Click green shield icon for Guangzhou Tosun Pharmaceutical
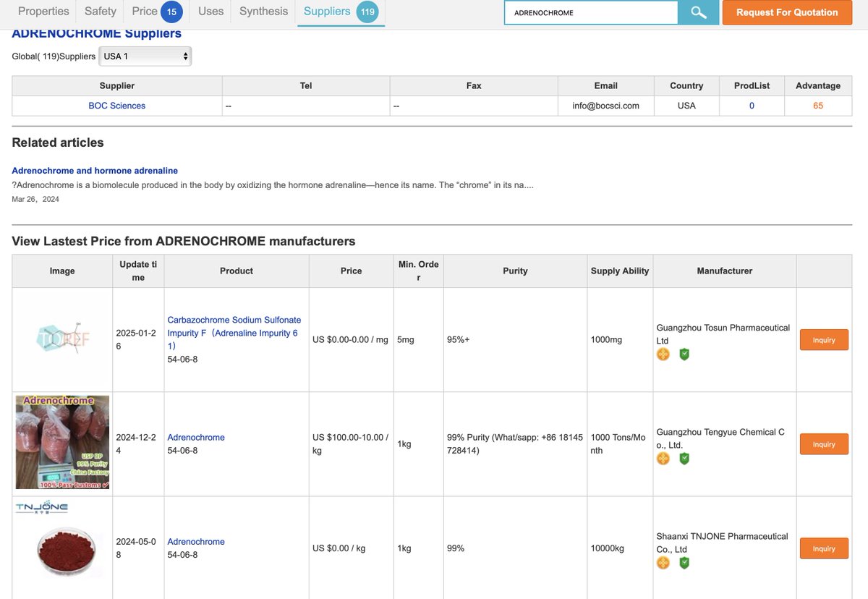 pyautogui.click(x=684, y=354)
